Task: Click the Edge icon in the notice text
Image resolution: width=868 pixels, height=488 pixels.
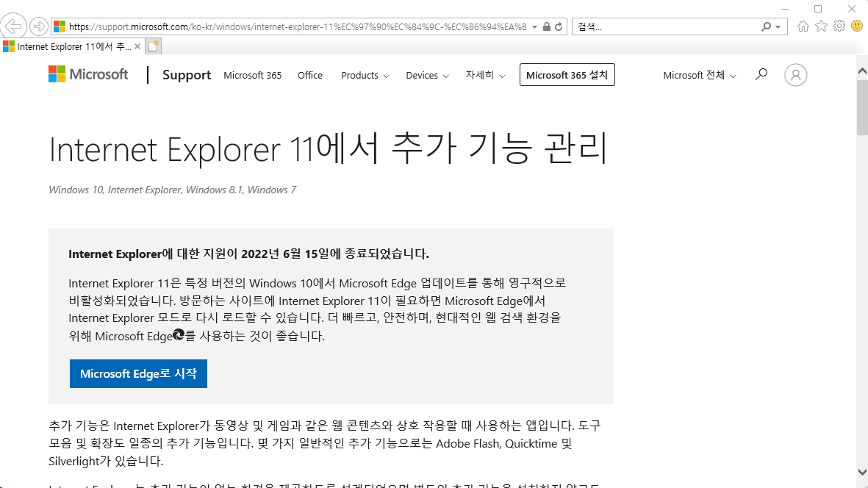Action: click(179, 334)
